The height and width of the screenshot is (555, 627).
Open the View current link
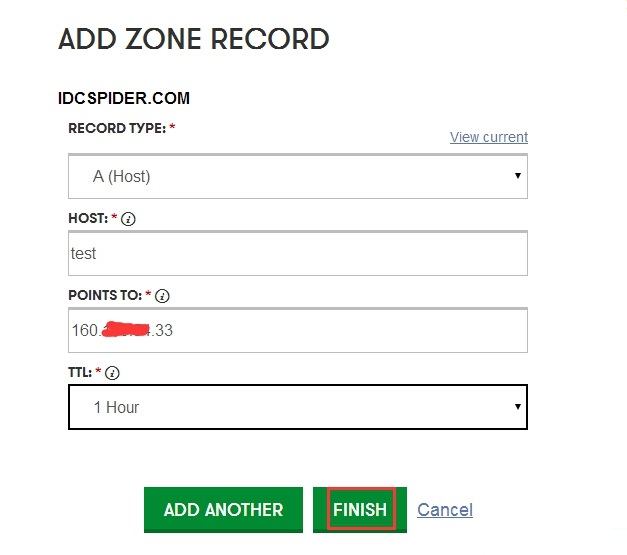[489, 137]
